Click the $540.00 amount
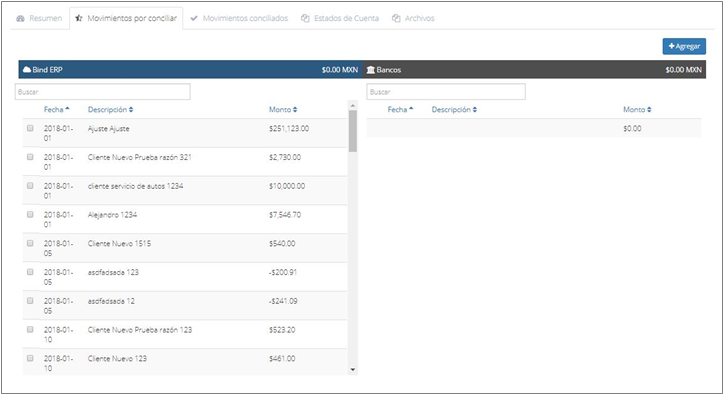 [x=282, y=243]
